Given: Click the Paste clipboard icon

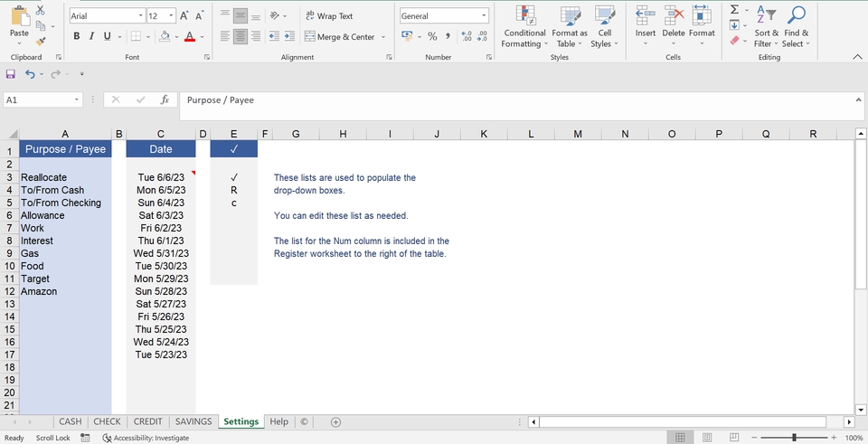Looking at the screenshot, I should pos(19,15).
